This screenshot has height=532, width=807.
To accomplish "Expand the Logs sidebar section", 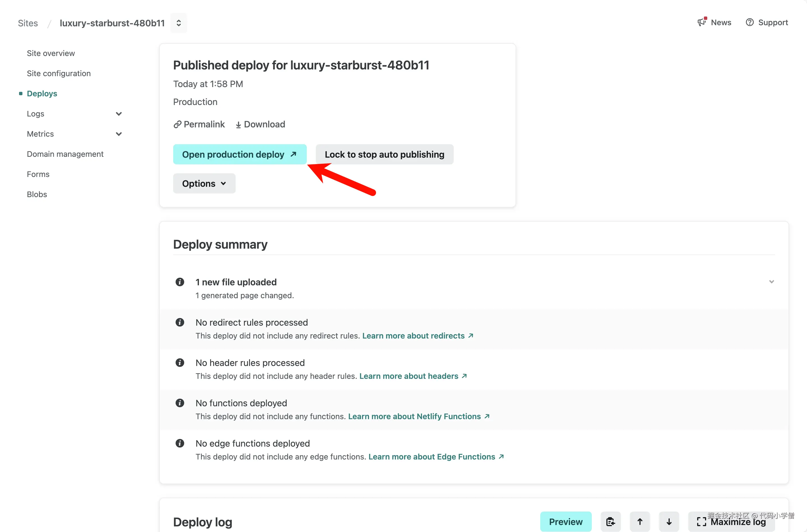I will pos(119,114).
